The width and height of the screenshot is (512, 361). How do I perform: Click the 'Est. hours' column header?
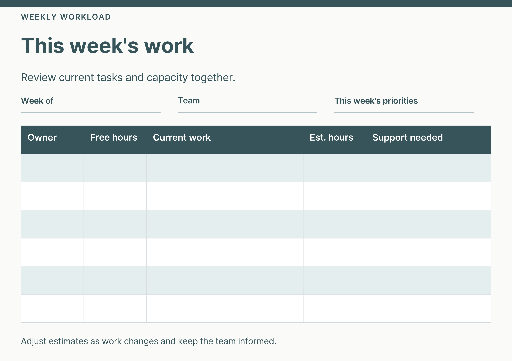[x=331, y=138]
